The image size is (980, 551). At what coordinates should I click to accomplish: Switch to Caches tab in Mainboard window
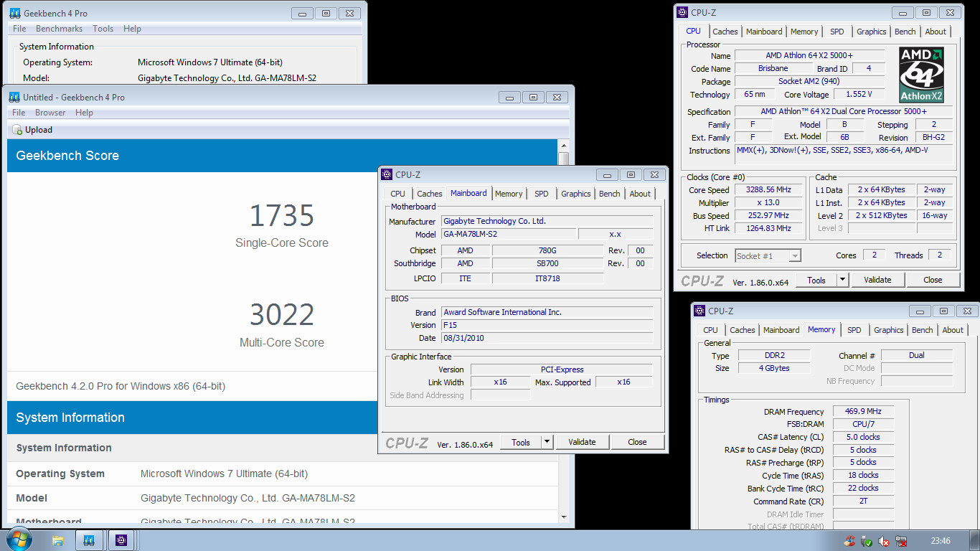point(430,194)
